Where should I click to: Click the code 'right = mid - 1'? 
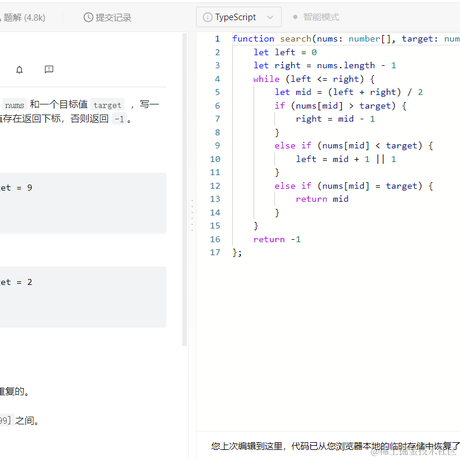335,119
